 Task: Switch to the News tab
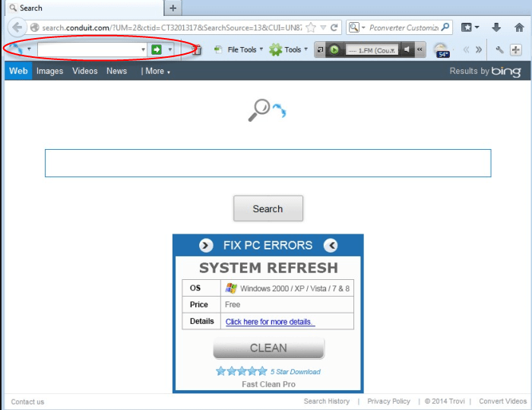[x=117, y=71]
